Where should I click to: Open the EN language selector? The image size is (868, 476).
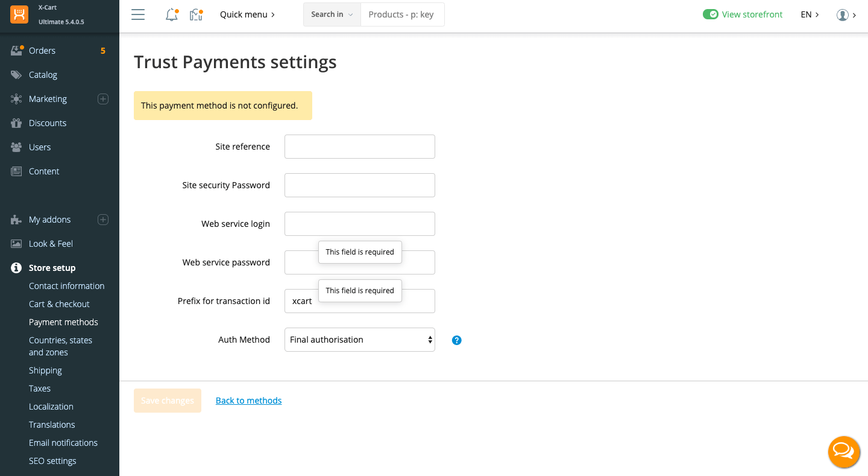pyautogui.click(x=810, y=14)
